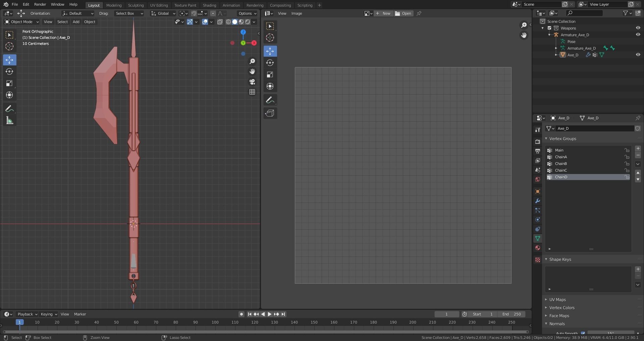
Task: Click the viewport pan hand icon
Action: click(252, 71)
